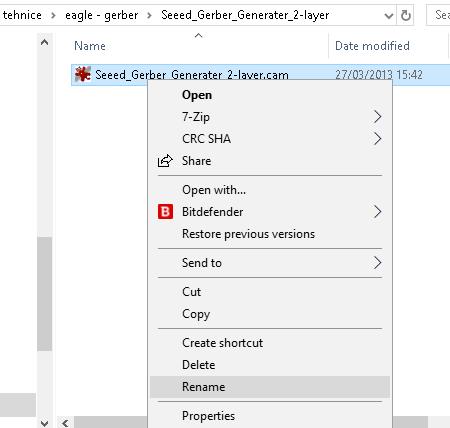Screen dimensions: 450x428
Task: Click the Seeed_Gerber_Generater .cam file icon
Action: 83,74
